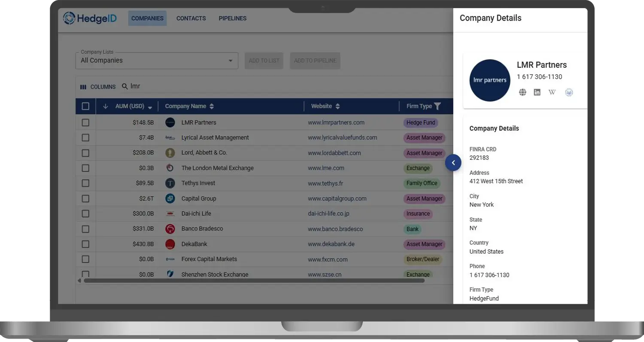The width and height of the screenshot is (644, 342).
Task: Click the Tethys Invest logo
Action: (x=170, y=183)
